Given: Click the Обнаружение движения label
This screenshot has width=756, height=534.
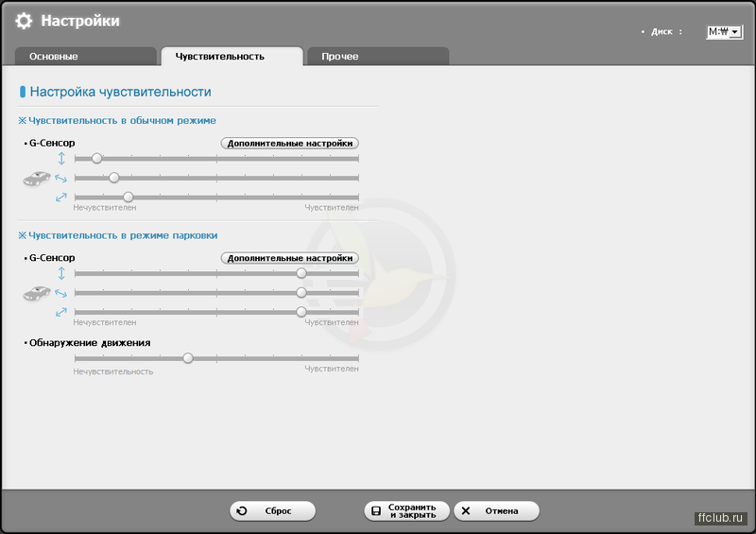Looking at the screenshot, I should pos(90,343).
